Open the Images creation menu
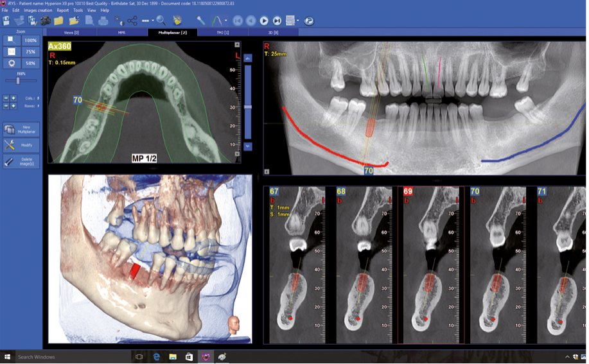Screen dimensions: 589x364 [38, 10]
